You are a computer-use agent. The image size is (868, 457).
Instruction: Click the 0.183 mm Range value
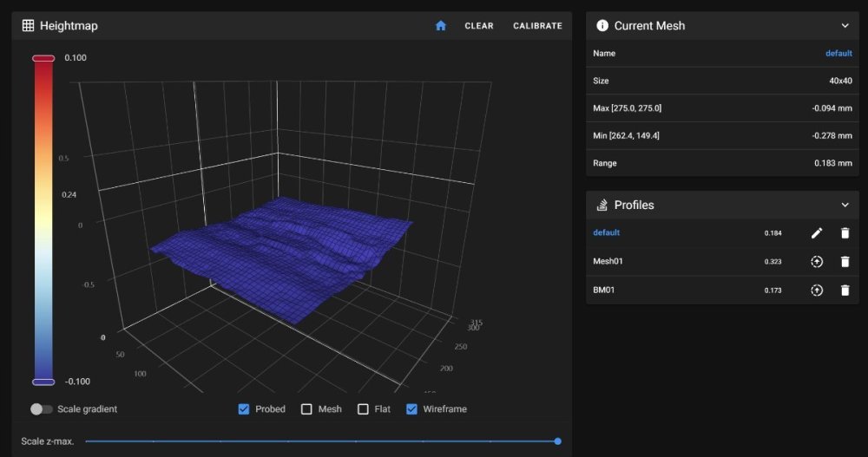[832, 163]
